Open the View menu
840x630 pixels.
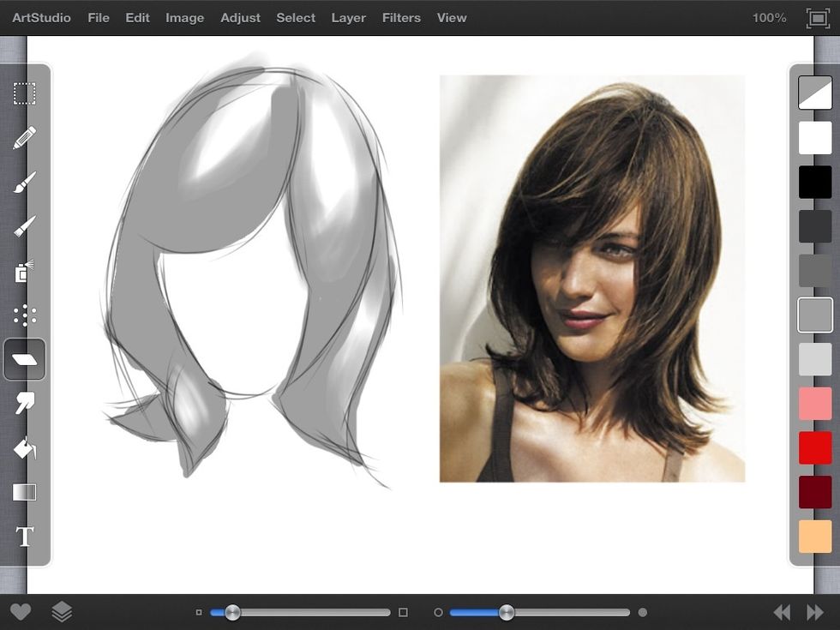click(452, 18)
